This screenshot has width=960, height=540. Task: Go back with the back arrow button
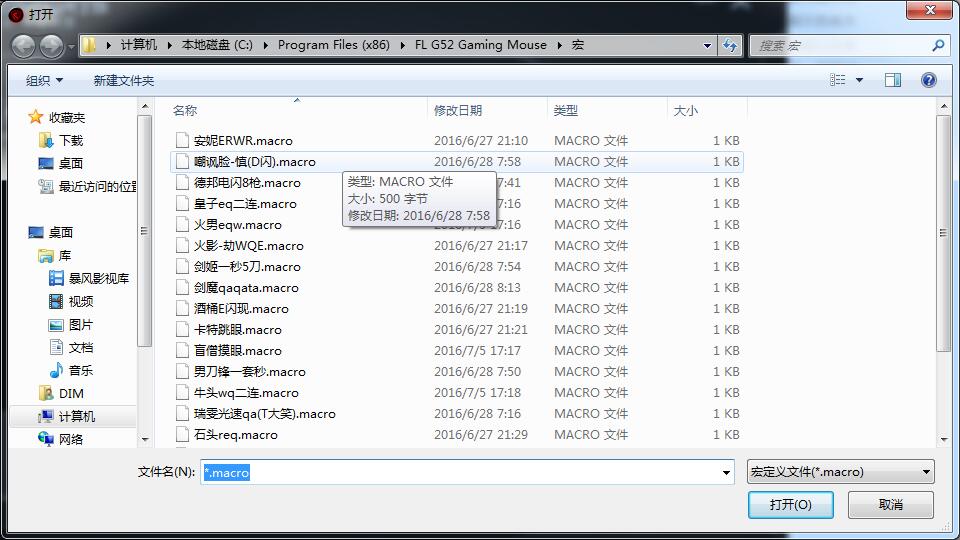(x=24, y=46)
